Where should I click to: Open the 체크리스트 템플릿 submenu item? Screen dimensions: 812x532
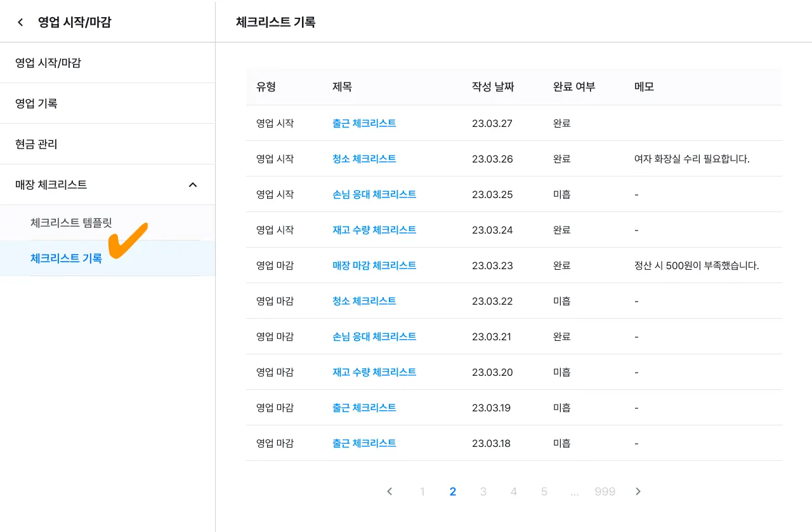71,223
